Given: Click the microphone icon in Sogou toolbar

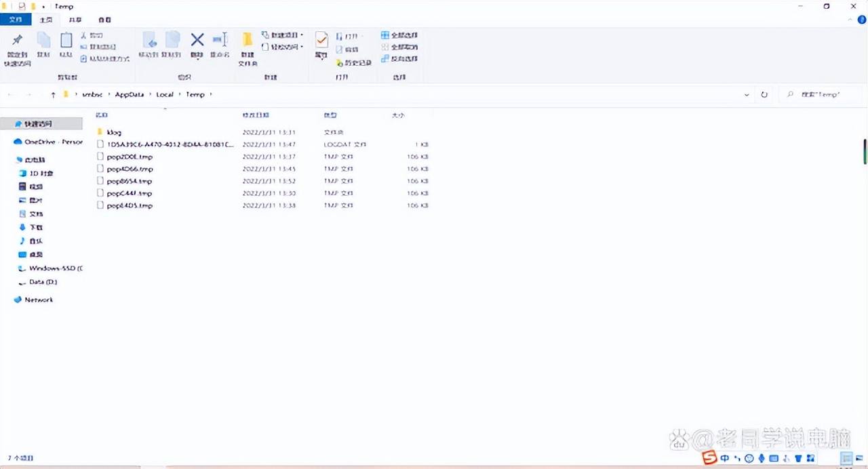Looking at the screenshot, I should [x=762, y=459].
